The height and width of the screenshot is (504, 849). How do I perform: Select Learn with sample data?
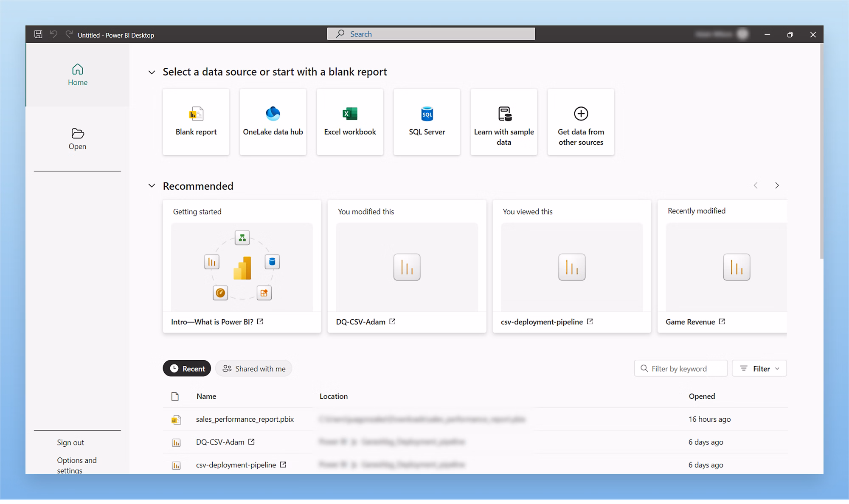503,122
